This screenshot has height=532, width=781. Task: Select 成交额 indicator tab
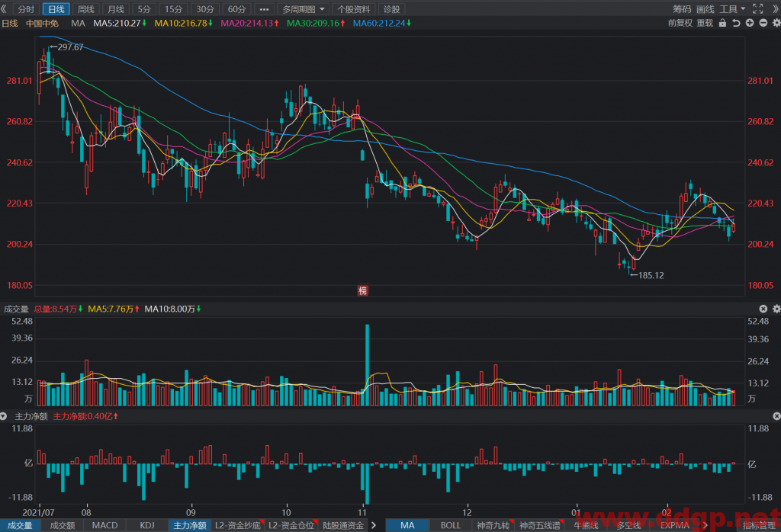pyautogui.click(x=63, y=525)
